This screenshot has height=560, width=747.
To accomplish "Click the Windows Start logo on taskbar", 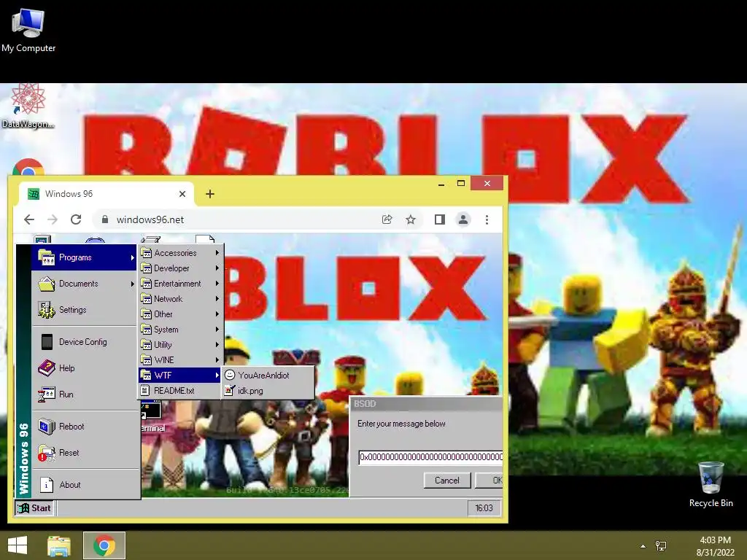I will click(x=18, y=545).
